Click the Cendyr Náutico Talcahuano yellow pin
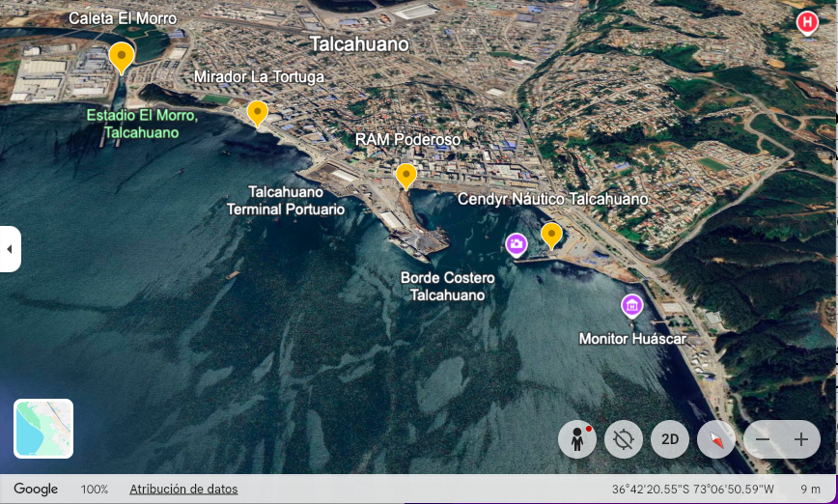This screenshot has width=838, height=504. coord(551,234)
